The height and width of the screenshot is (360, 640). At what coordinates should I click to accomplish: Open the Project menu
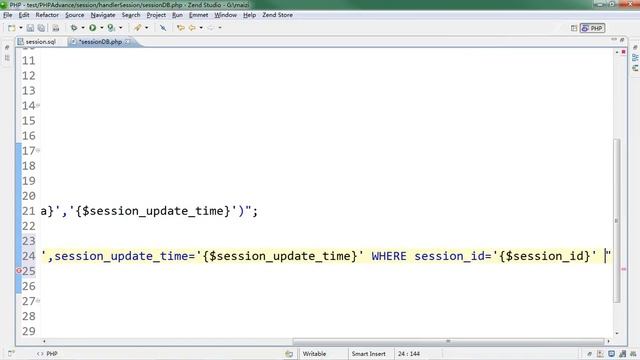click(x=156, y=15)
